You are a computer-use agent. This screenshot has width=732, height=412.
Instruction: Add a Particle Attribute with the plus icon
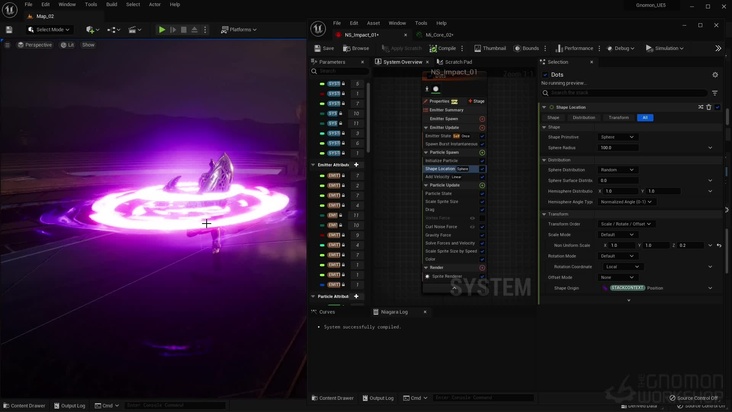pyautogui.click(x=356, y=296)
